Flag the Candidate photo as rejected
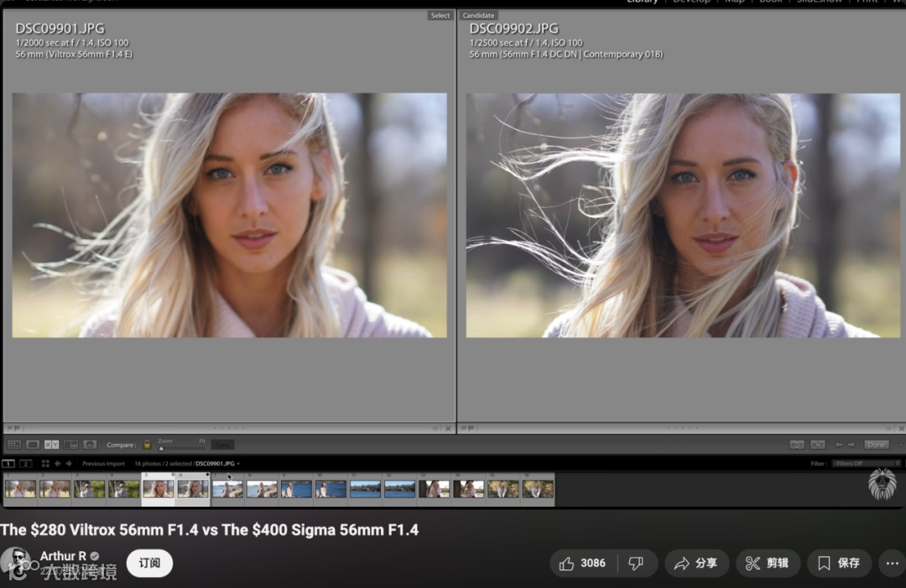The image size is (906, 588). pos(471,428)
